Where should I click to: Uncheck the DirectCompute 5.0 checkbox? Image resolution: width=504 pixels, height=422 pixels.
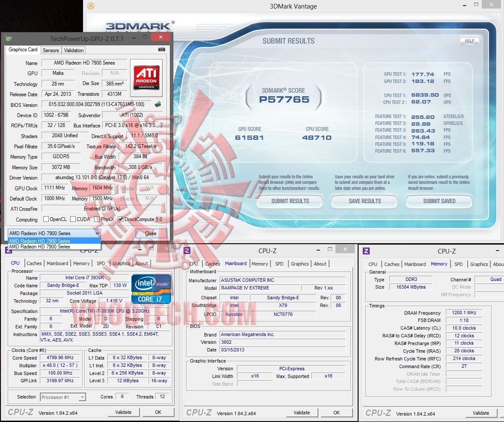(x=121, y=219)
